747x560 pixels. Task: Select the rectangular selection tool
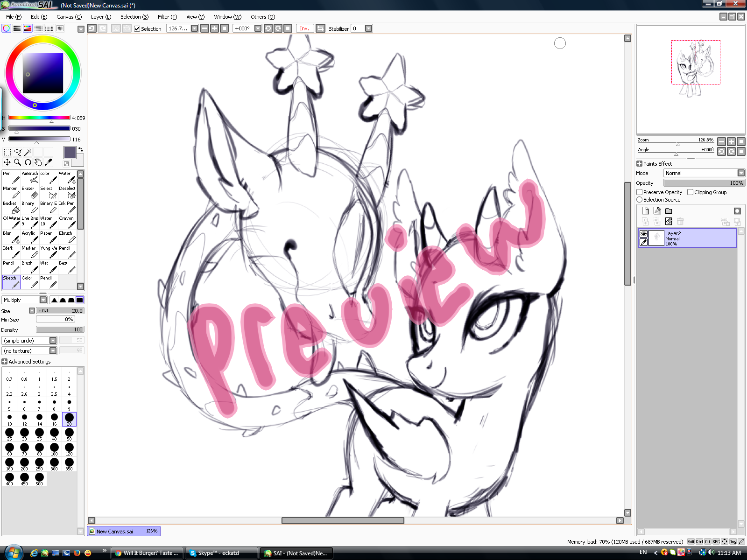point(7,152)
